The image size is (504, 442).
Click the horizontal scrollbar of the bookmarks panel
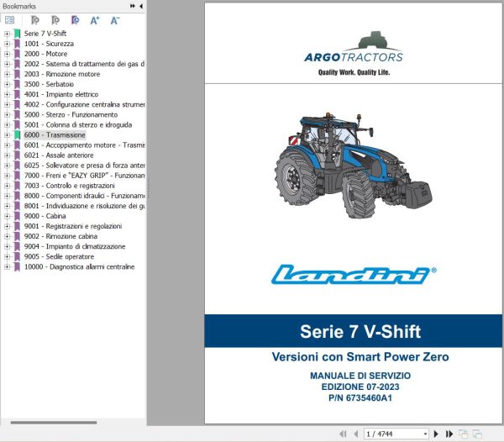tap(54, 423)
